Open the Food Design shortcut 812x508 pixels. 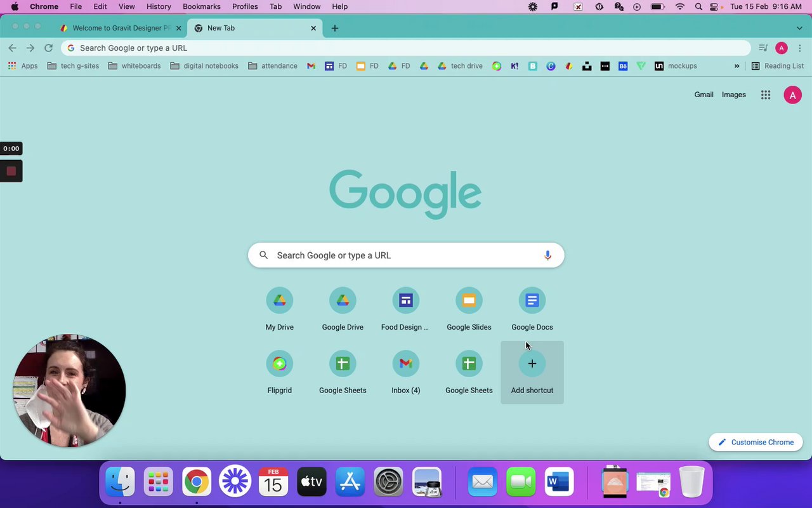(x=406, y=309)
